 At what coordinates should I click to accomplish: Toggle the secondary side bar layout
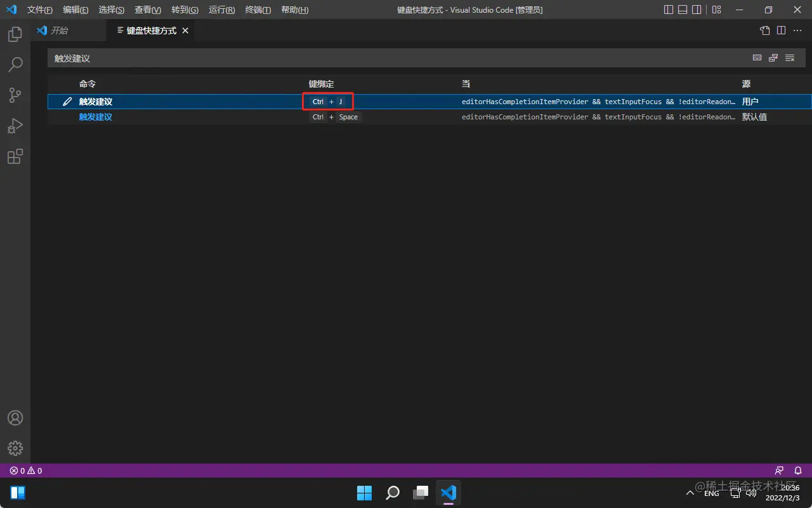coord(697,10)
